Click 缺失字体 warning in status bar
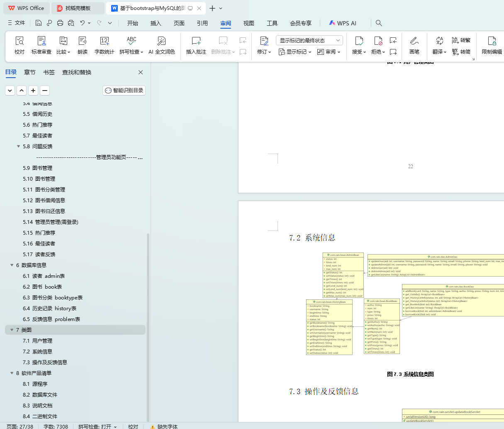Screen dimensions: 504x429 [164, 426]
